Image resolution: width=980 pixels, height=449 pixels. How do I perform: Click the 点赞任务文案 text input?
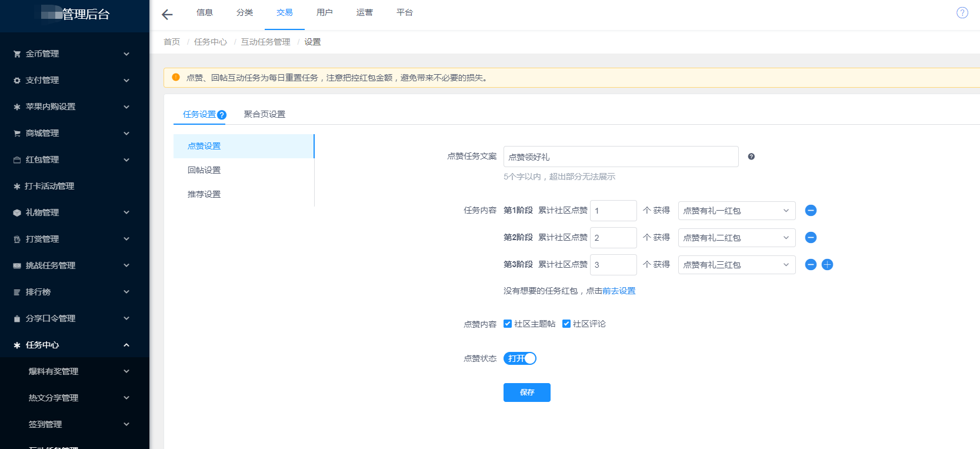621,157
